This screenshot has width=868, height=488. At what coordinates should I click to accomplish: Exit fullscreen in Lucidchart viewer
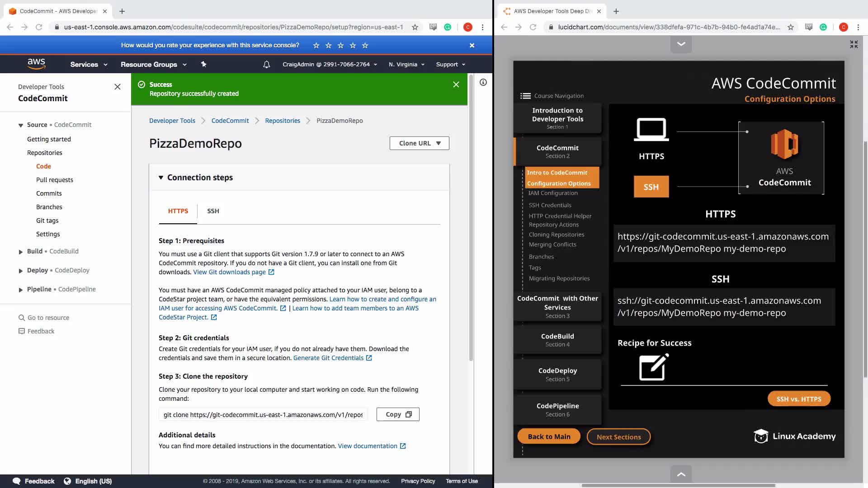pos(854,44)
